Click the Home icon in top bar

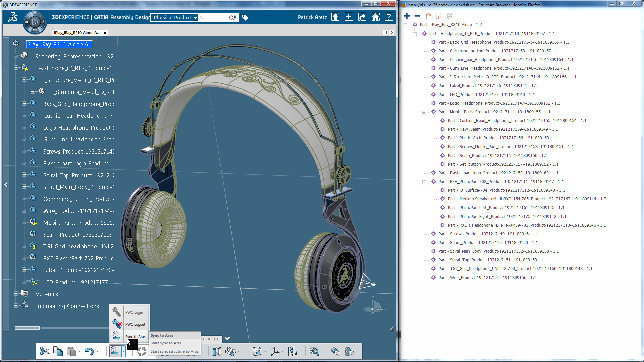tap(376, 17)
